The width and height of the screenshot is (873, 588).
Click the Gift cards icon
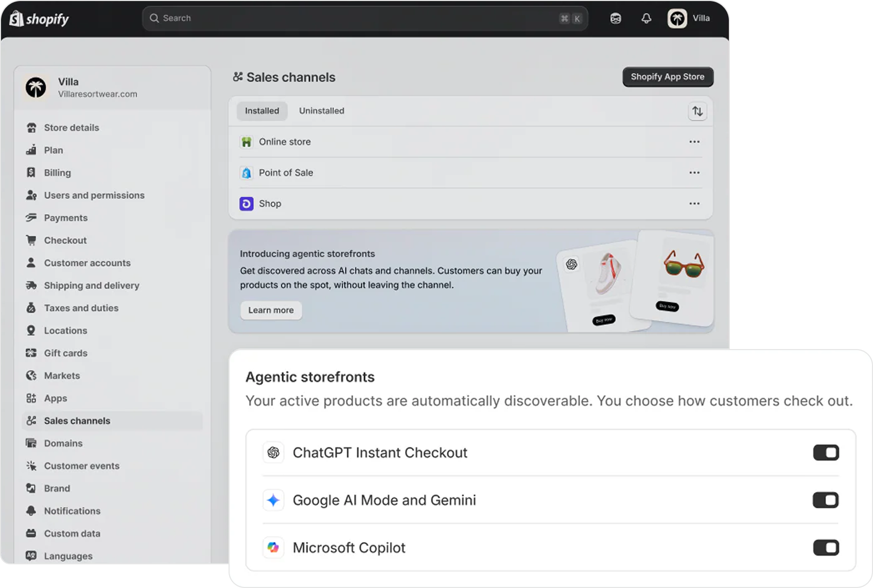click(x=31, y=353)
